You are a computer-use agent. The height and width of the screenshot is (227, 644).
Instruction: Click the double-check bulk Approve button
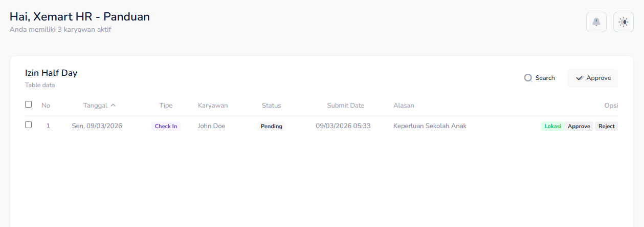pos(592,78)
